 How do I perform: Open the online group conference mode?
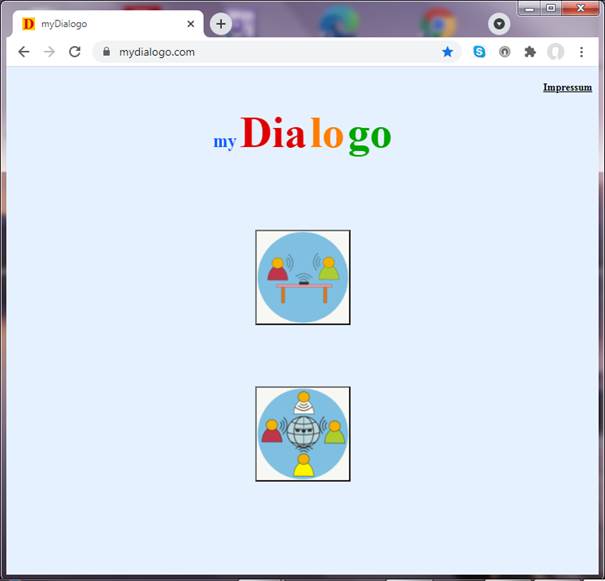(302, 434)
